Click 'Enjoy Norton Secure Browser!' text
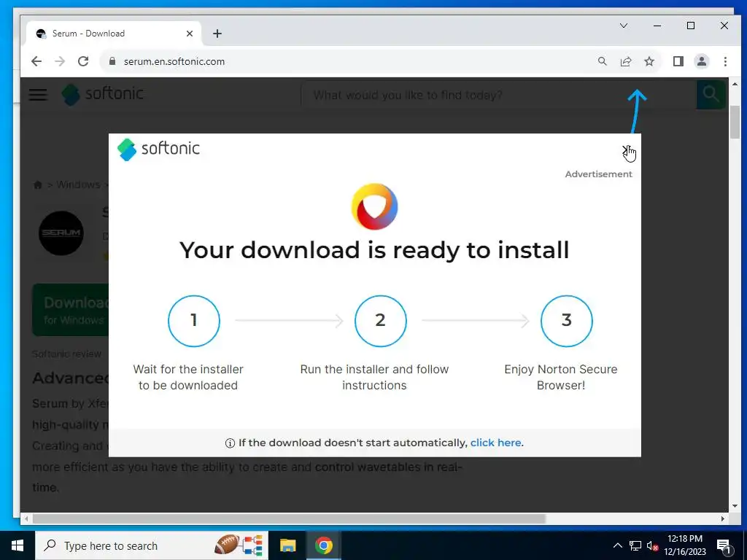This screenshot has height=560, width=747. pyautogui.click(x=561, y=377)
